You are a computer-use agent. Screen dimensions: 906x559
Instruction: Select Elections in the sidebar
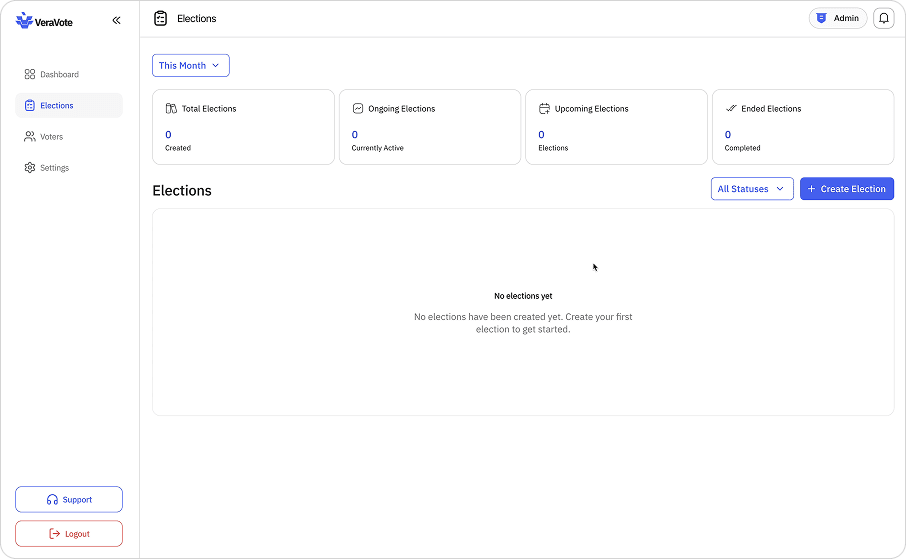click(69, 105)
